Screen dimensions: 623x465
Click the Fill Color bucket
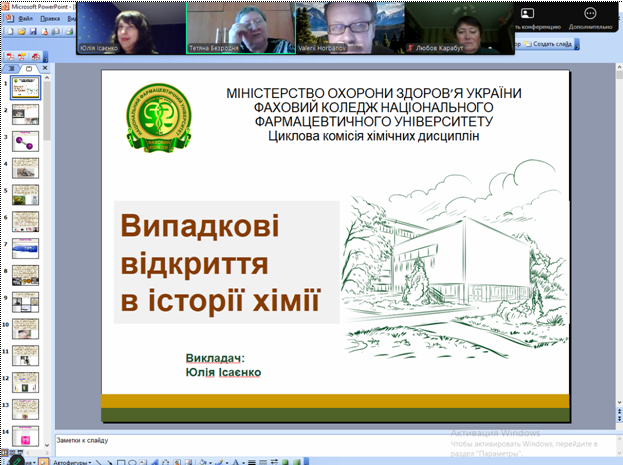coord(203,462)
